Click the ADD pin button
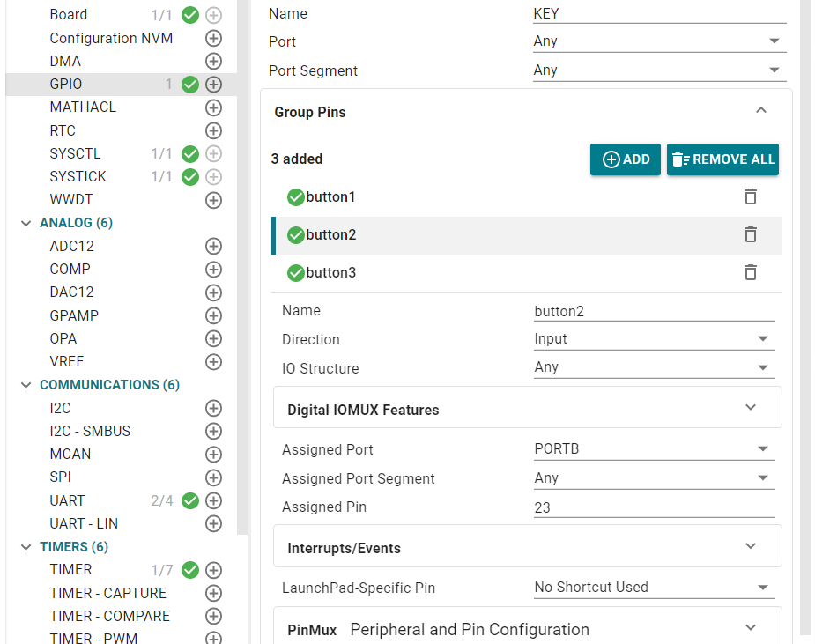The height and width of the screenshot is (644, 815). tap(626, 159)
